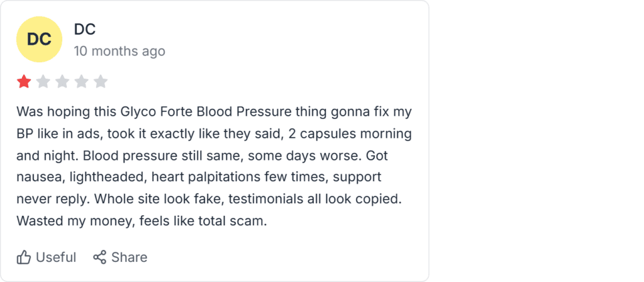The image size is (644, 282).
Task: Click the fifth grey rating star
Action: [101, 82]
